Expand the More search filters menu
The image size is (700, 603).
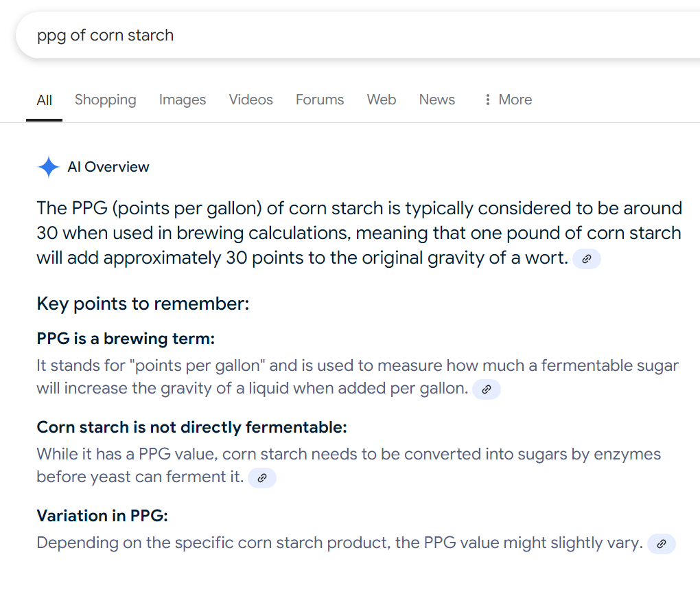pyautogui.click(x=508, y=100)
